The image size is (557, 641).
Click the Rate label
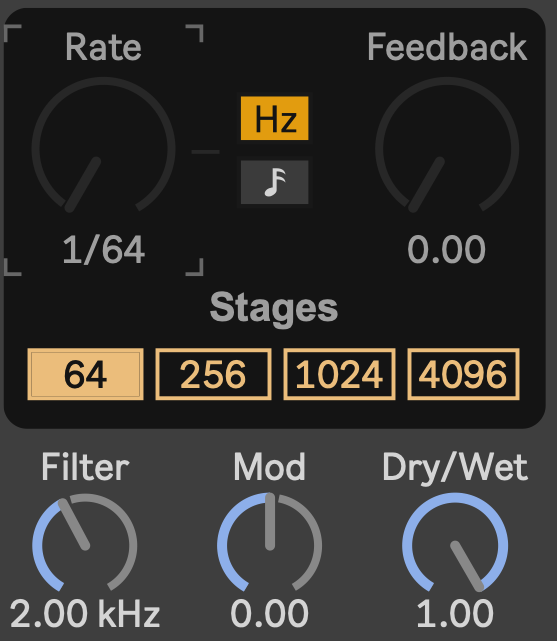pyautogui.click(x=103, y=47)
